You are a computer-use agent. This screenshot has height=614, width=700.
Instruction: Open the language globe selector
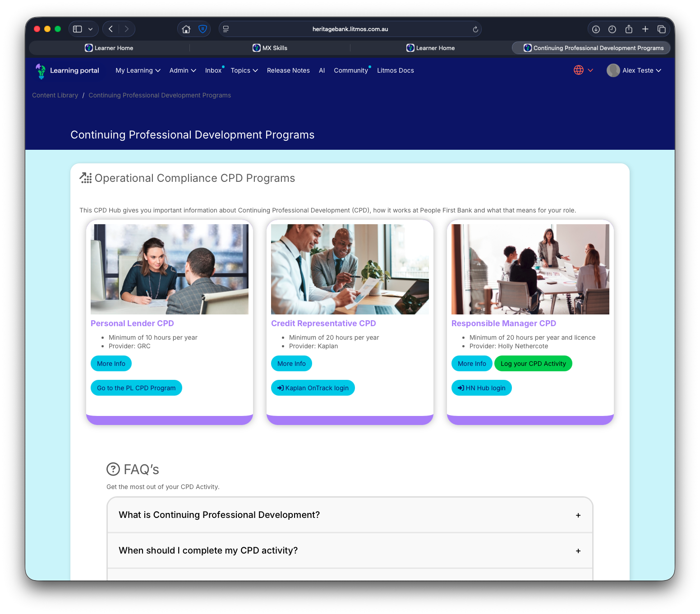tap(578, 70)
